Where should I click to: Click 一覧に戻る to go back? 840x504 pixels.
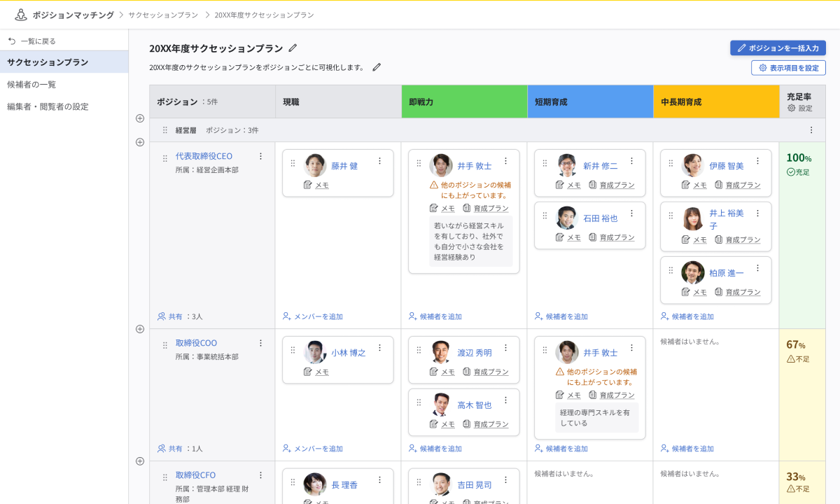[31, 41]
